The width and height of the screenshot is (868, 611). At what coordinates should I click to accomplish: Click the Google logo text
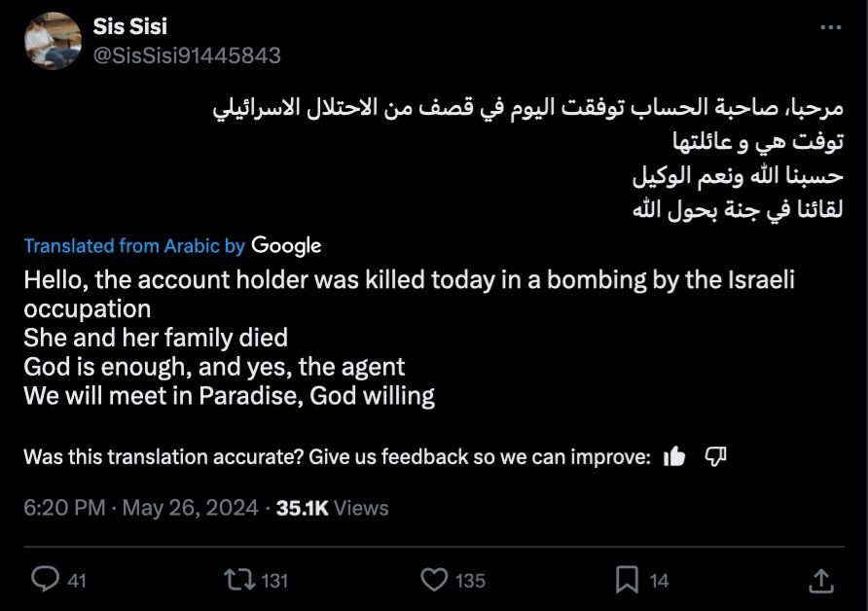(x=286, y=246)
